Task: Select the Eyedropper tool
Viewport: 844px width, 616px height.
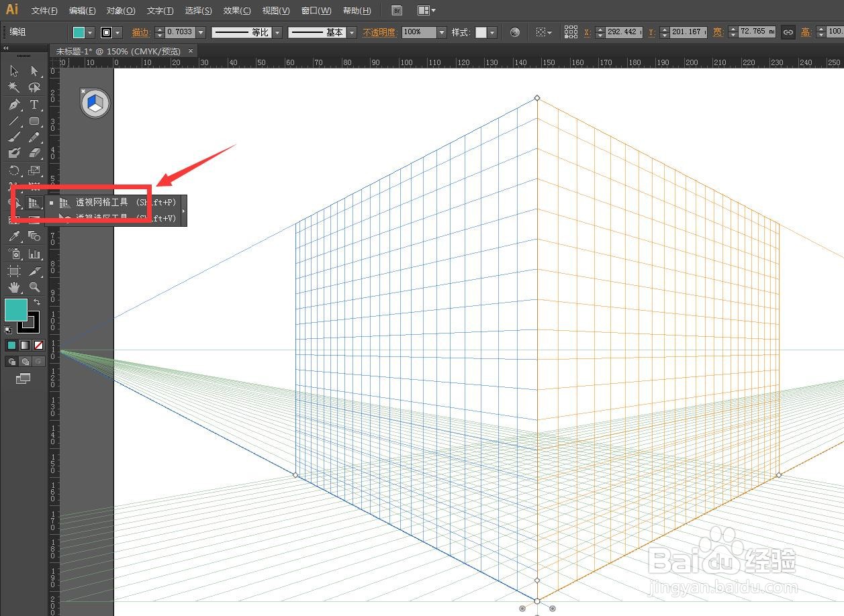Action: pyautogui.click(x=14, y=236)
